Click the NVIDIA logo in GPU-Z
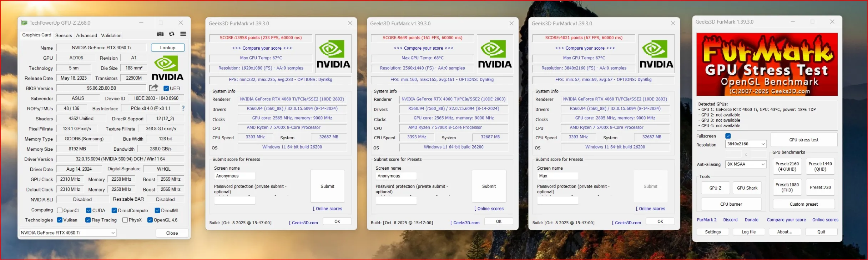 [167, 69]
